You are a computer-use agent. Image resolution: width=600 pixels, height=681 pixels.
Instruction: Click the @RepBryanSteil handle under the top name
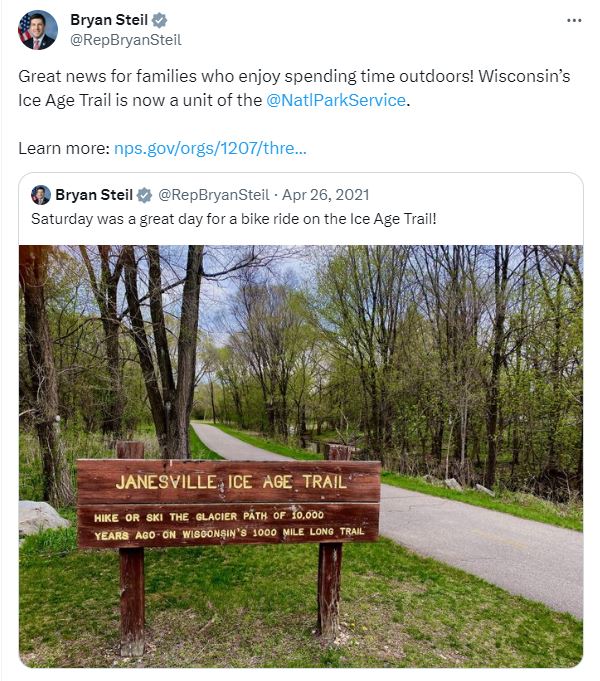click(x=126, y=40)
